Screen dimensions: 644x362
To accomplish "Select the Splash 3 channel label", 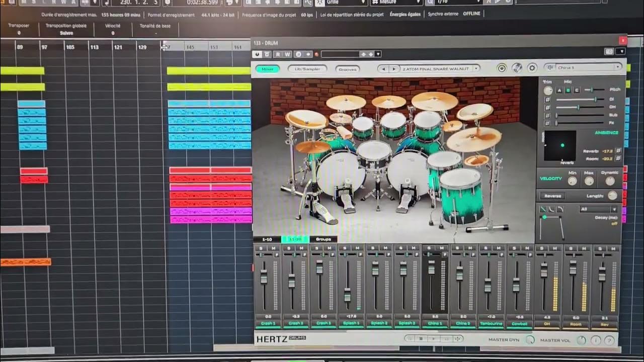I will point(408,323).
